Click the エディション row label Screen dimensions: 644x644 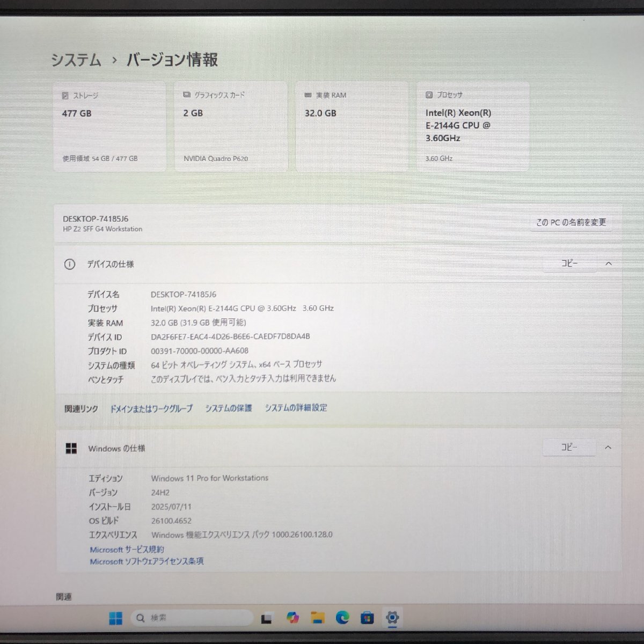pos(106,479)
